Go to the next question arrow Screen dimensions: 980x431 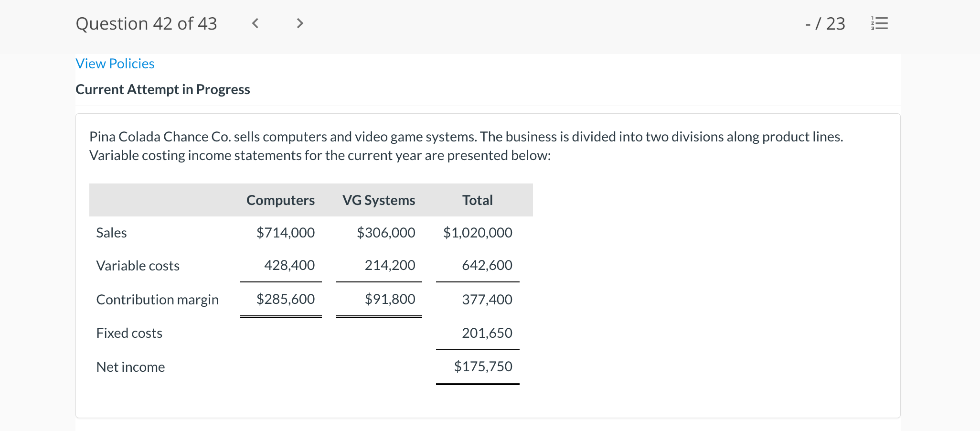(299, 23)
